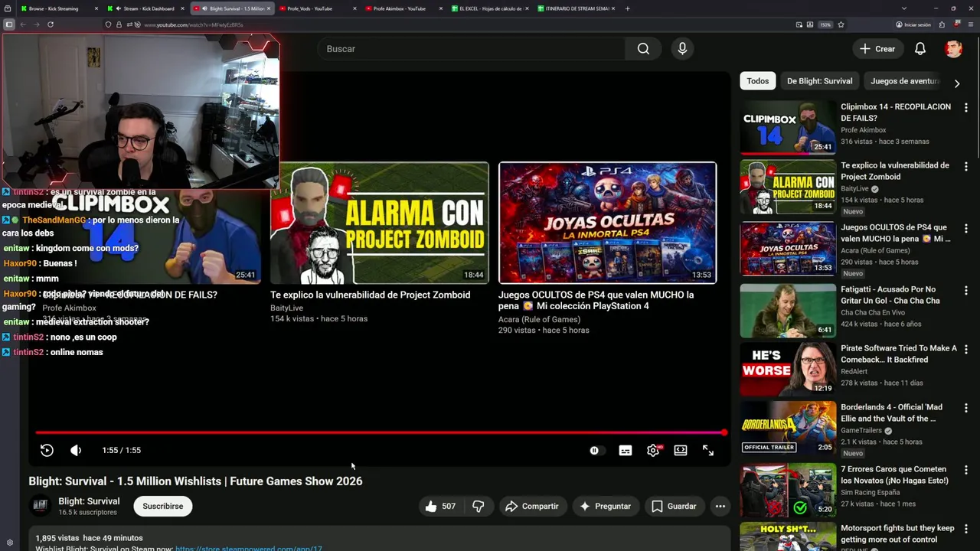Image resolution: width=980 pixels, height=551 pixels.
Task: Open more actions ellipsis below video
Action: click(720, 506)
